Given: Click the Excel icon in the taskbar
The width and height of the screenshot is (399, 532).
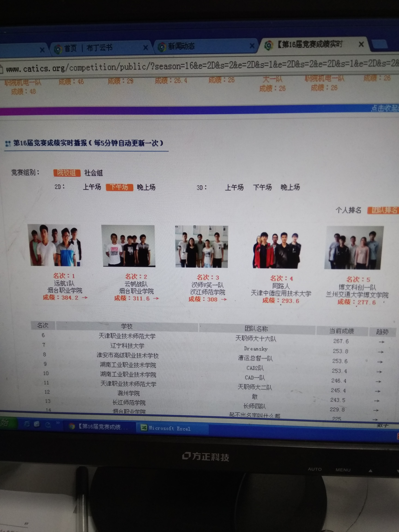Looking at the screenshot, I should tap(144, 428).
